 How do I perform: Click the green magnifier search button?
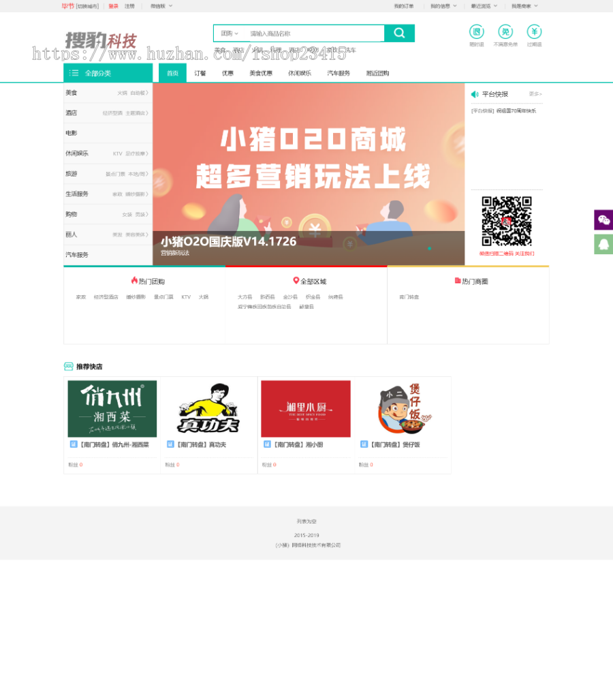tap(399, 33)
